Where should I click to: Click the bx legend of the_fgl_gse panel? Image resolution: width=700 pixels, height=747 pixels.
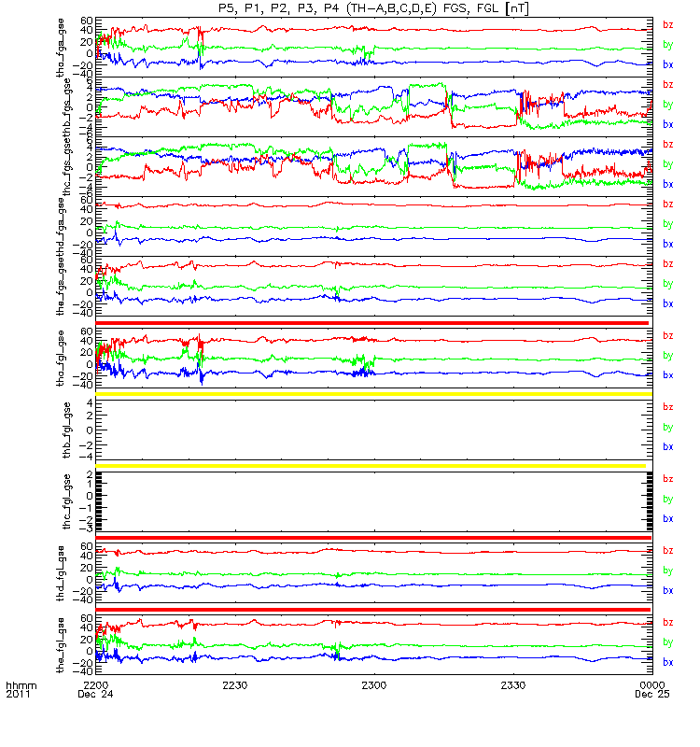pos(668,663)
